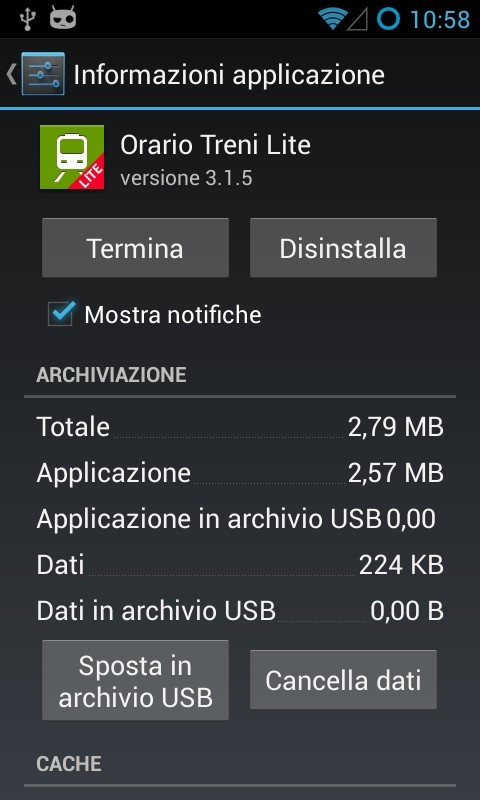Screen dimensions: 480x800
Task: Tap the Informazioni applicazione title
Action: click(x=229, y=75)
